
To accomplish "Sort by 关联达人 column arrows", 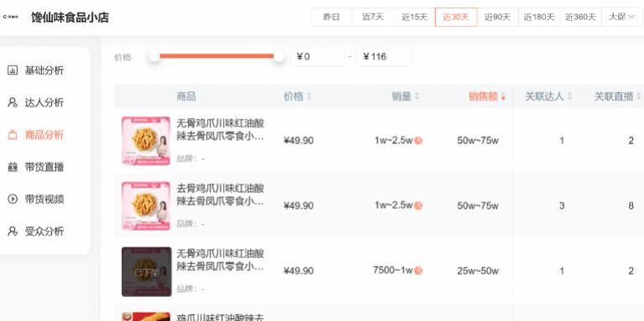I will [x=569, y=96].
